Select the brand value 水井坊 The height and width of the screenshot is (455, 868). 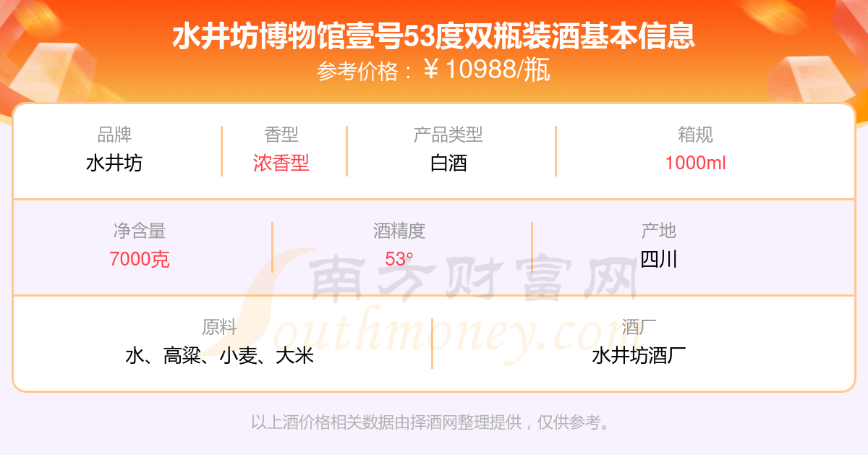coord(114,163)
